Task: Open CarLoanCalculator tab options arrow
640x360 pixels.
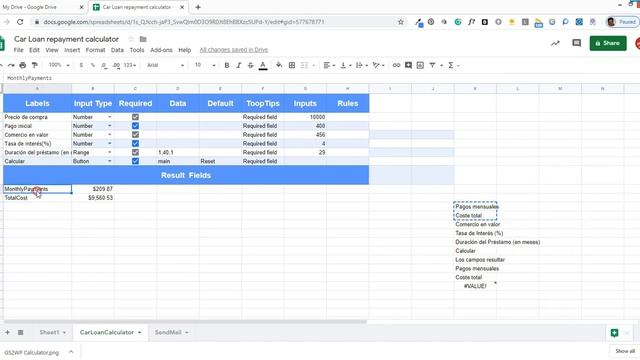Action: click(x=140, y=333)
